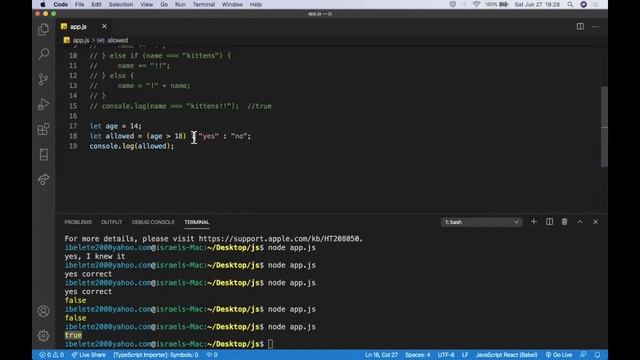Switch to the PROBLEMS tab

pyautogui.click(x=78, y=222)
